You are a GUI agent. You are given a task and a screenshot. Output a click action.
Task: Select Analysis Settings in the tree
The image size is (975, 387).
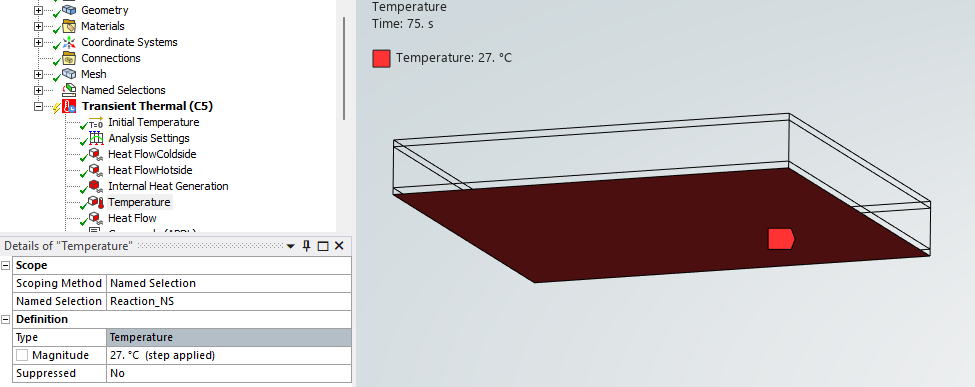pyautogui.click(x=149, y=138)
